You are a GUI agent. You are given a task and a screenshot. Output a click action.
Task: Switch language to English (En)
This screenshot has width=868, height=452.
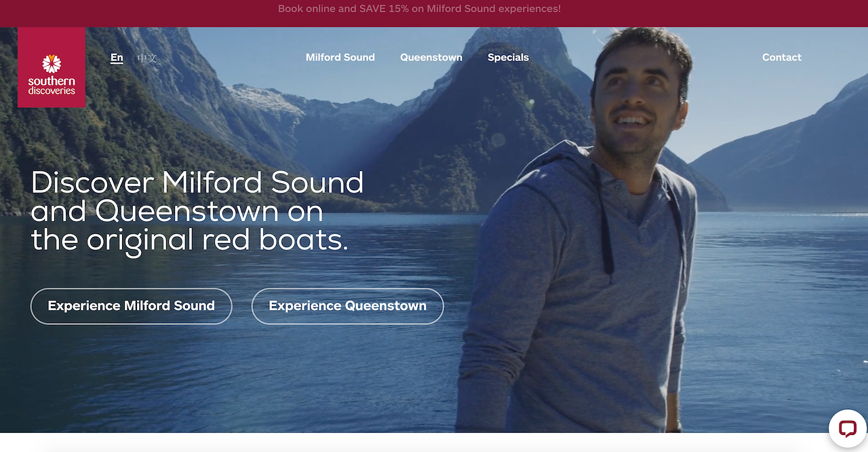coord(117,58)
